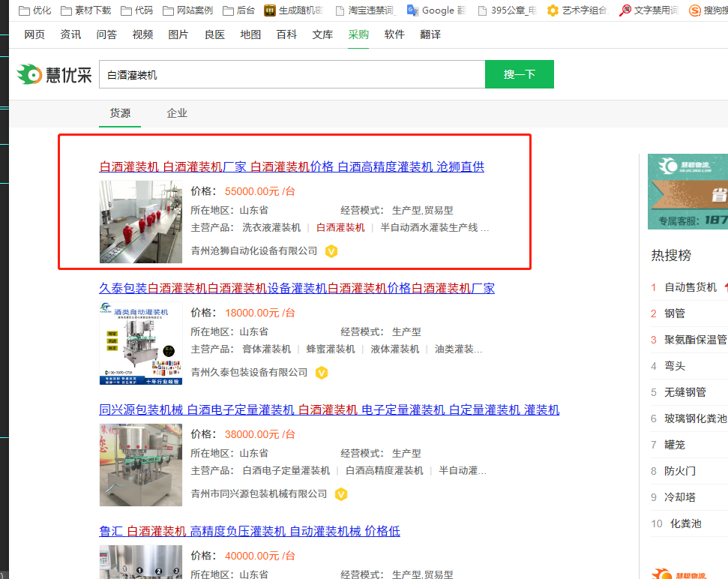Open the 青州久泰包装设备有限公司 company link
The height and width of the screenshot is (579, 728).
[x=250, y=373]
